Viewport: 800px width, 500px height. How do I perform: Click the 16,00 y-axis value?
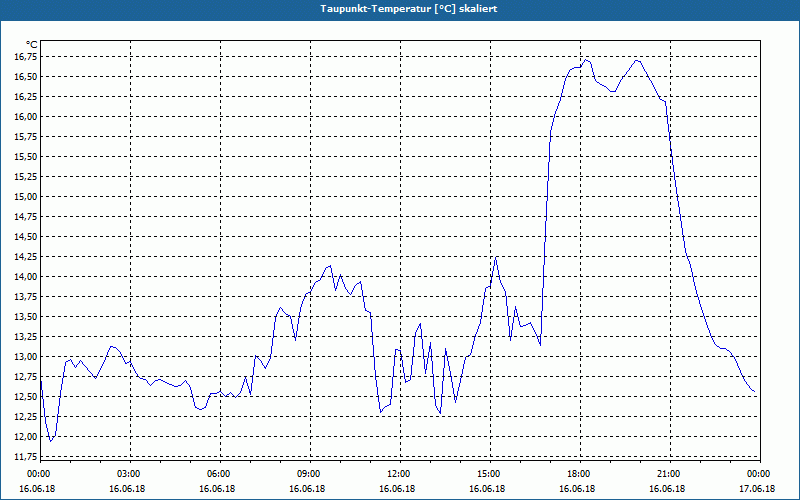[x=26, y=117]
